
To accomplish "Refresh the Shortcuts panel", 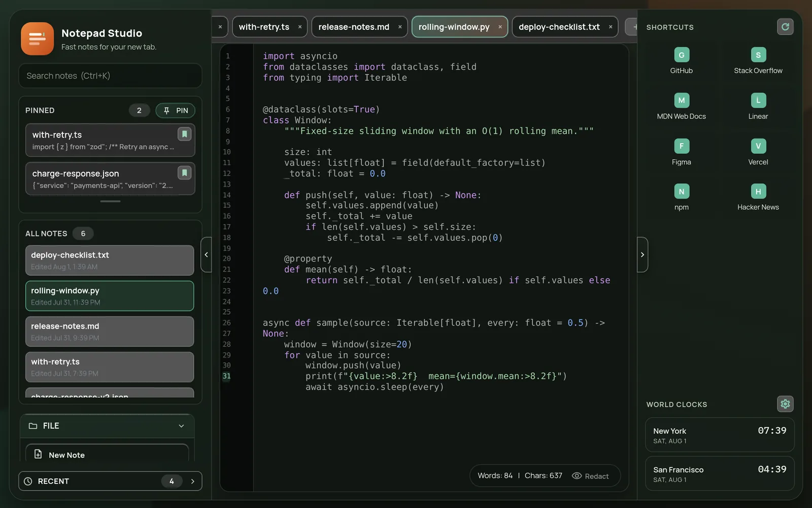I will point(785,27).
